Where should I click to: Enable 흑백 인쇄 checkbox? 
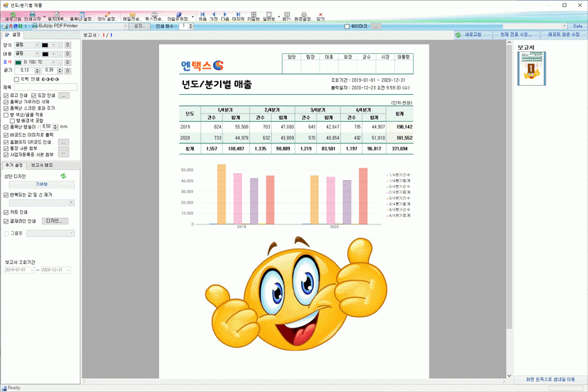(17, 79)
